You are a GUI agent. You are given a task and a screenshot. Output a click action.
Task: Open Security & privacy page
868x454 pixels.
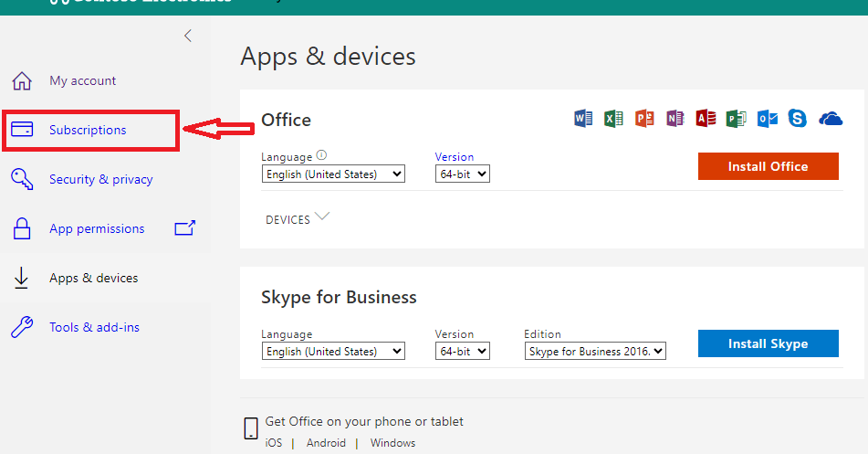100,179
